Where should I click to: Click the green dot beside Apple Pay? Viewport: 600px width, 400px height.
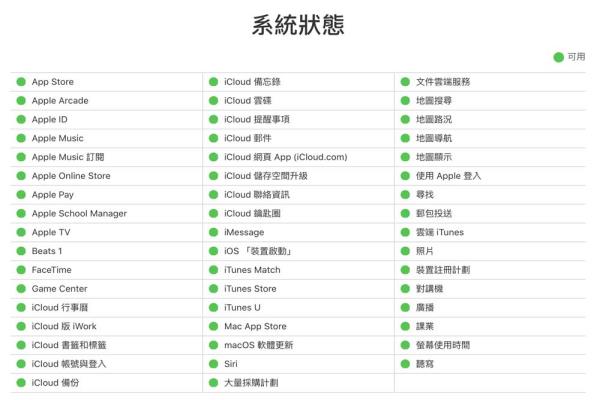coord(21,194)
